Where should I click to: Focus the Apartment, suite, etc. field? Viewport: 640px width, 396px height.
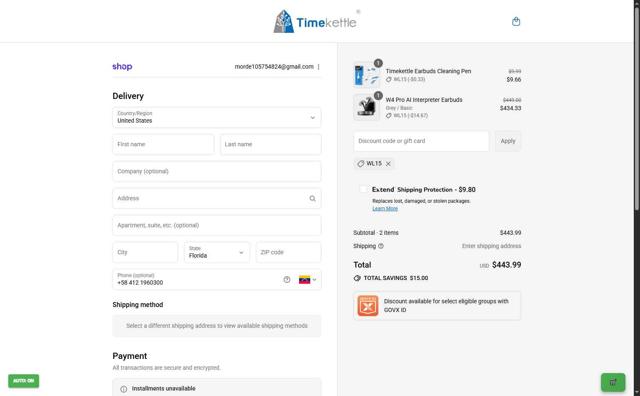[x=217, y=225]
